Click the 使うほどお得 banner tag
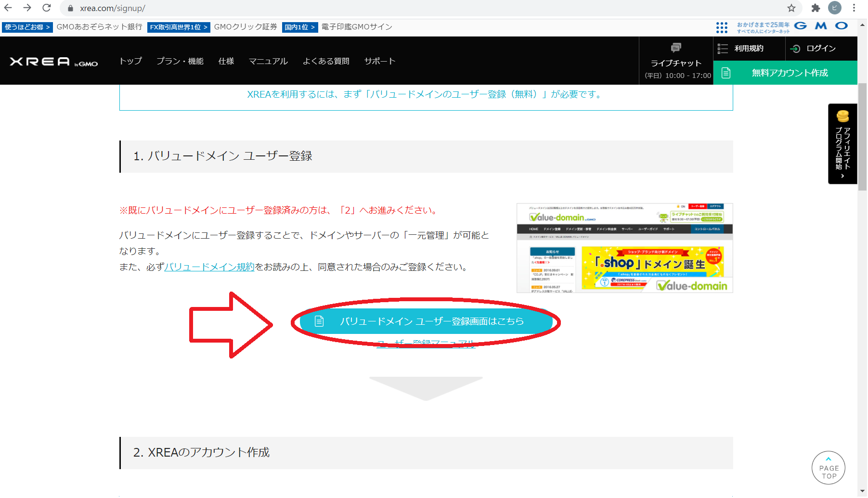 27,27
